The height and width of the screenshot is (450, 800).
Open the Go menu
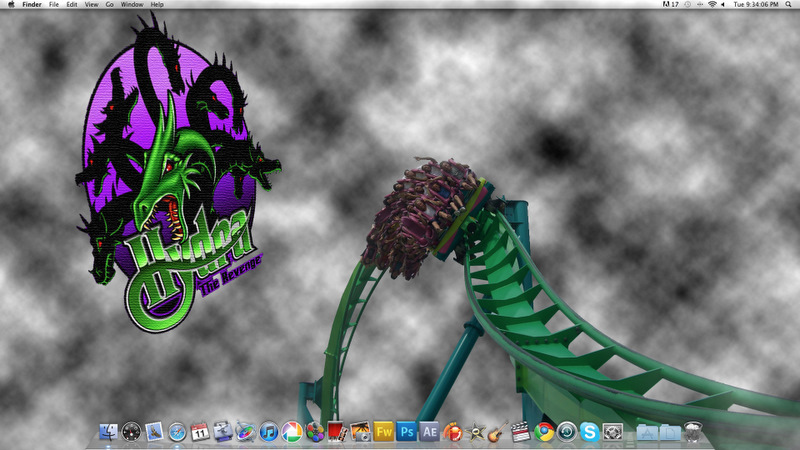110,5
